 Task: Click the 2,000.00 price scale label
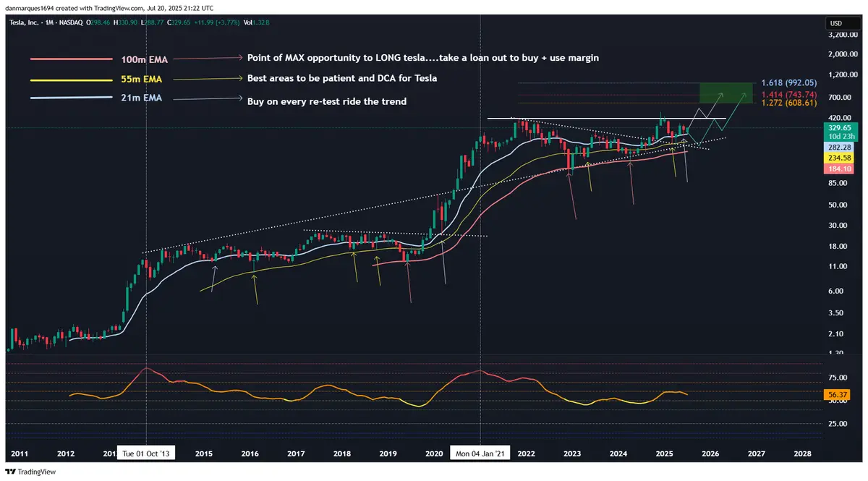843,54
